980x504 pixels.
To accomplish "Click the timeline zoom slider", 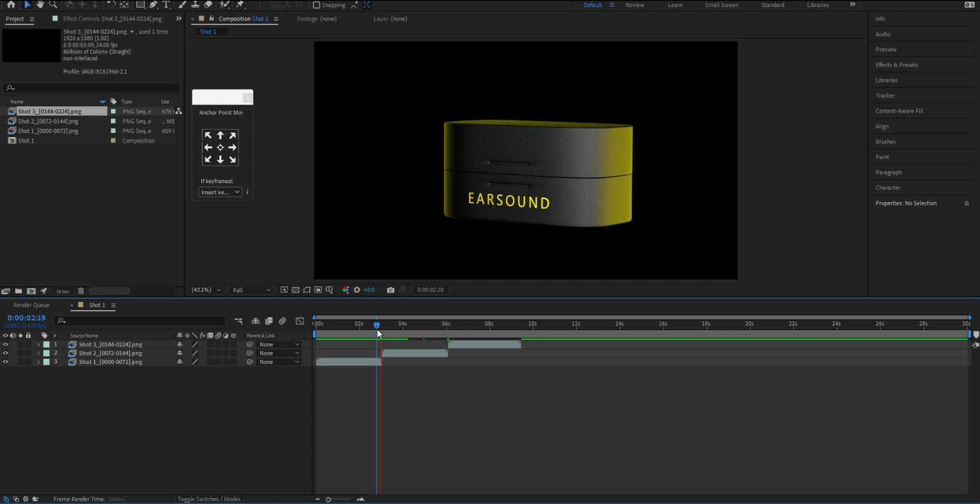I will coord(340,499).
